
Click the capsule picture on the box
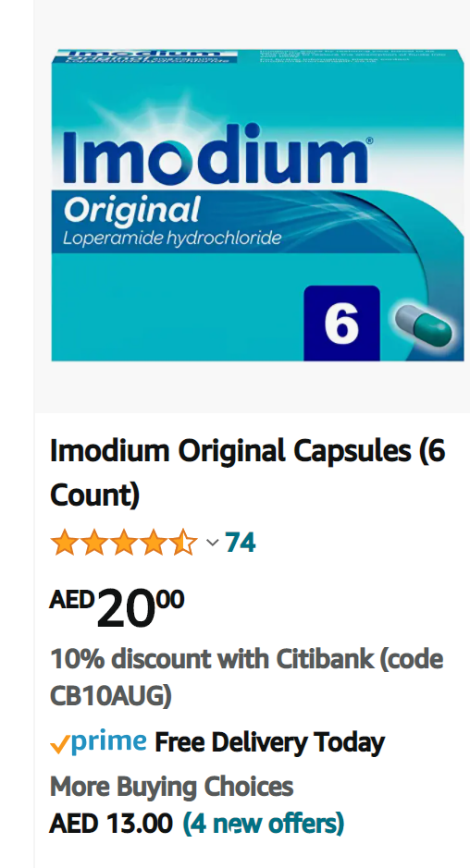[x=423, y=326]
